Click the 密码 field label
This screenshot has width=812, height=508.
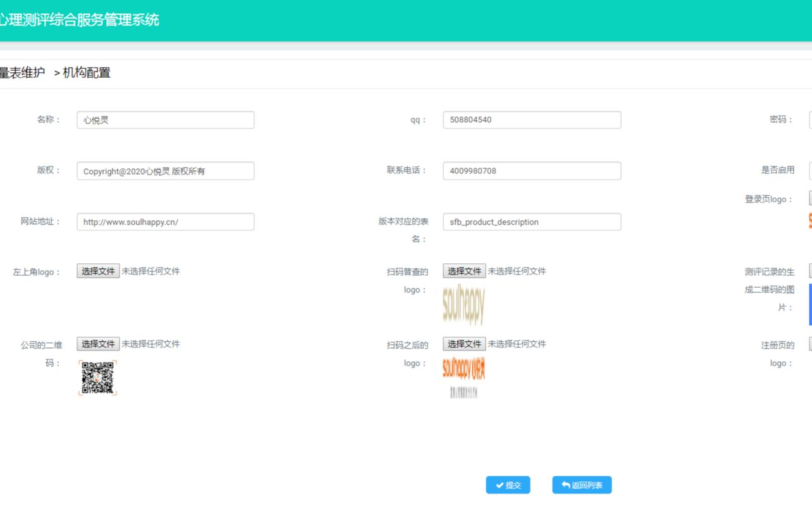tap(782, 119)
